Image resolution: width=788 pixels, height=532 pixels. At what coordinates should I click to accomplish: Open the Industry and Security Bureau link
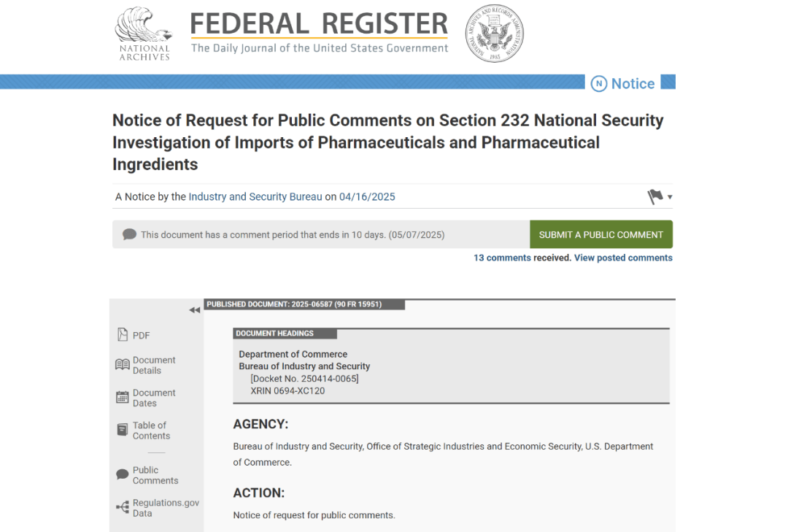click(255, 197)
